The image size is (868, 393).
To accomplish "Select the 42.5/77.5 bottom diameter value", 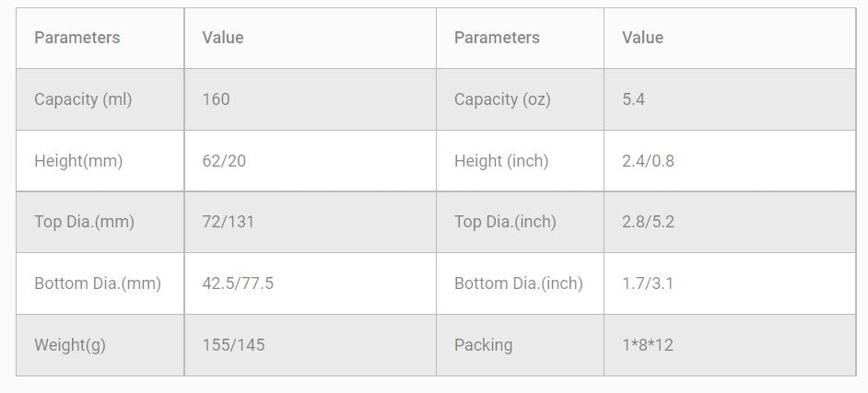I will (x=238, y=283).
